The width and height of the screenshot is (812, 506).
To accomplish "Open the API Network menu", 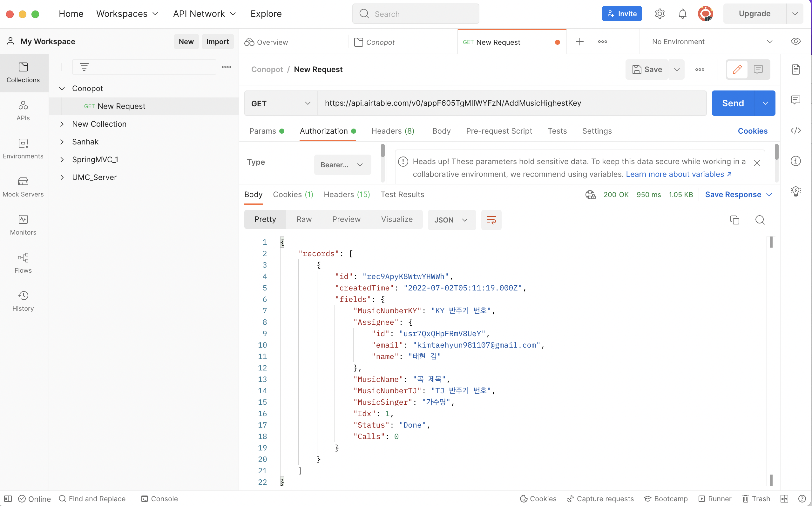I will point(205,14).
